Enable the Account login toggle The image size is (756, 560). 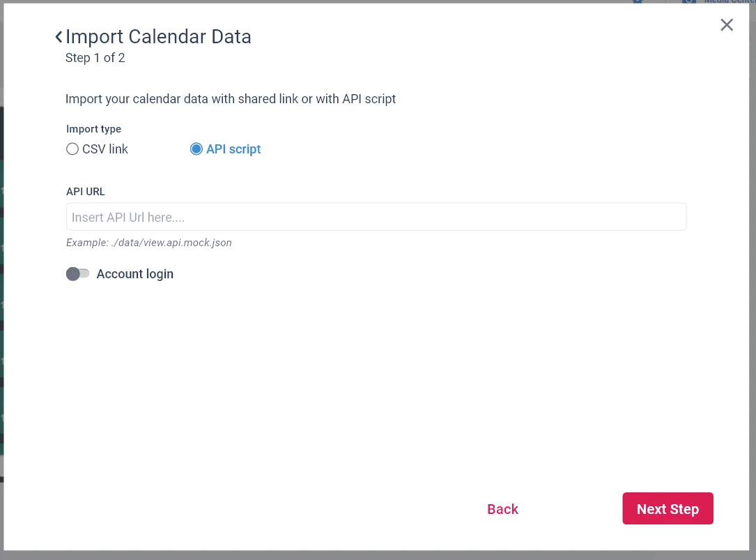coord(78,273)
